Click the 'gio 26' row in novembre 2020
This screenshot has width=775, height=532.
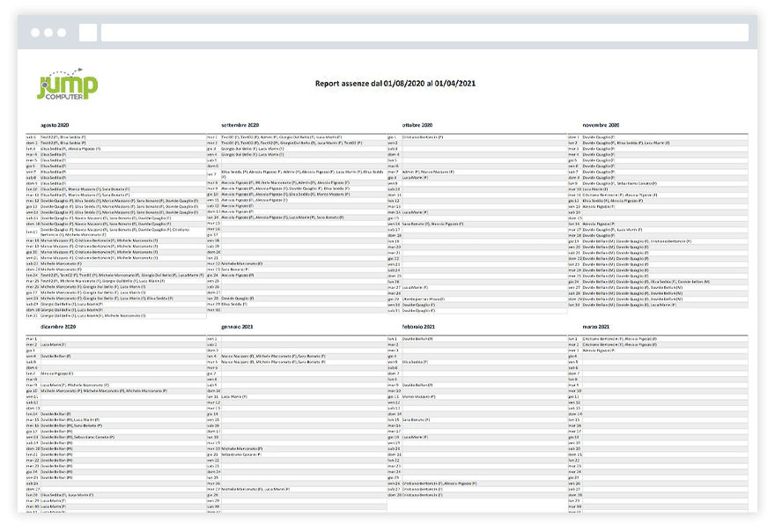(x=658, y=281)
